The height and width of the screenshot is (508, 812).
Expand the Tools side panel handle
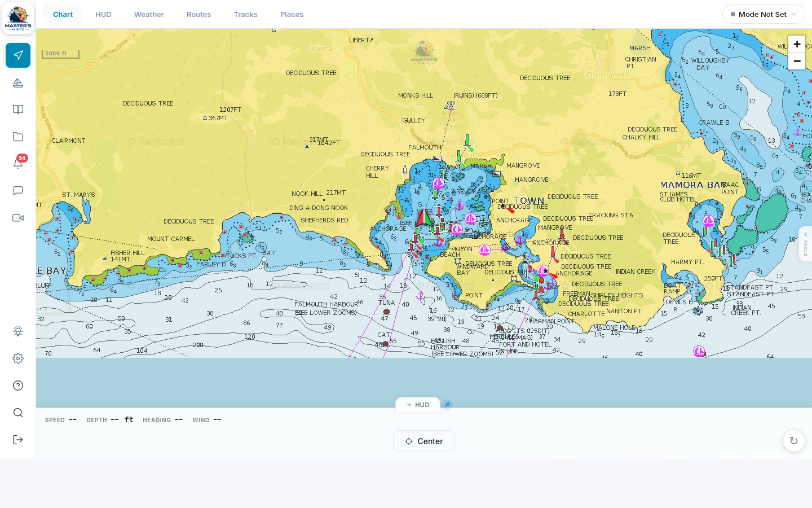(805, 243)
